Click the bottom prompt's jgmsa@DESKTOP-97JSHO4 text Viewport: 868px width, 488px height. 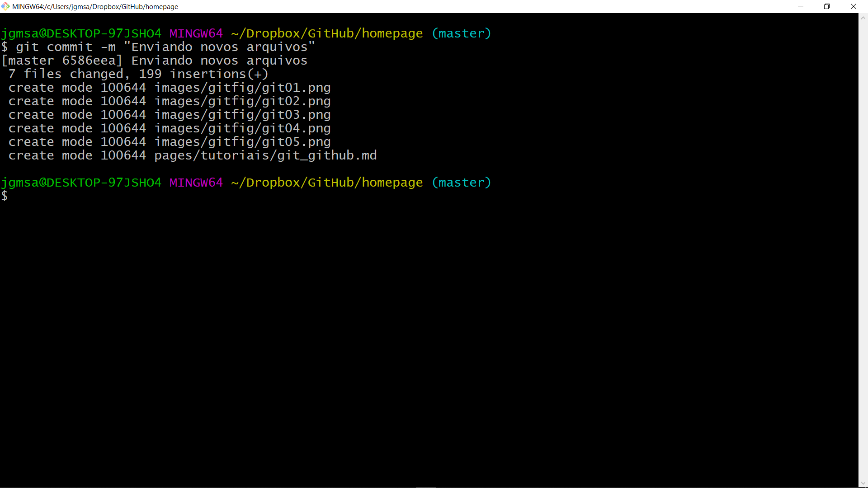pyautogui.click(x=81, y=183)
